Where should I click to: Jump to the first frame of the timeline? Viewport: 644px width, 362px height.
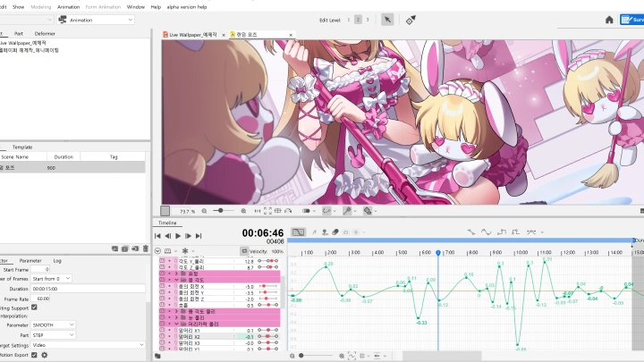(x=157, y=236)
